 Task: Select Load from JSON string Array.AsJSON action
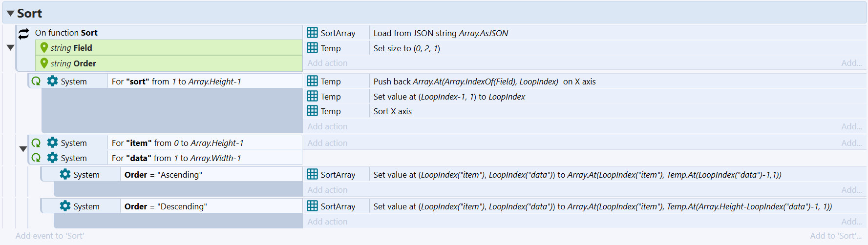coord(441,33)
